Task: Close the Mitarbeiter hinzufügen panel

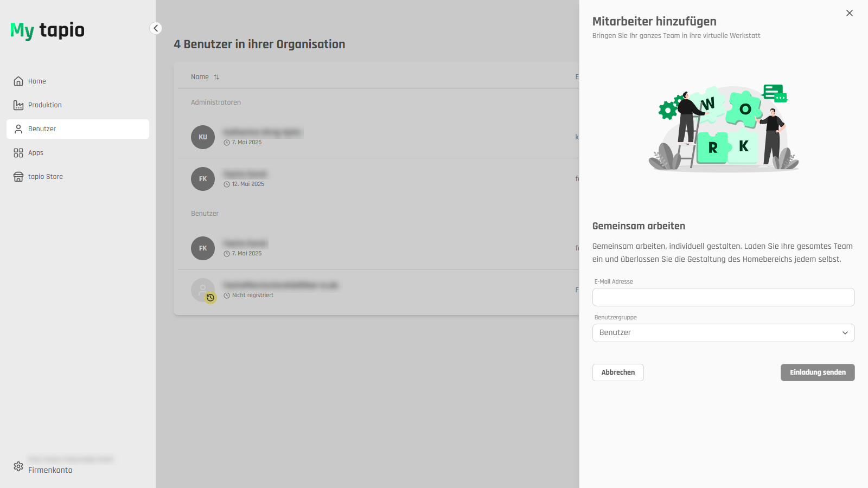Action: [x=850, y=13]
